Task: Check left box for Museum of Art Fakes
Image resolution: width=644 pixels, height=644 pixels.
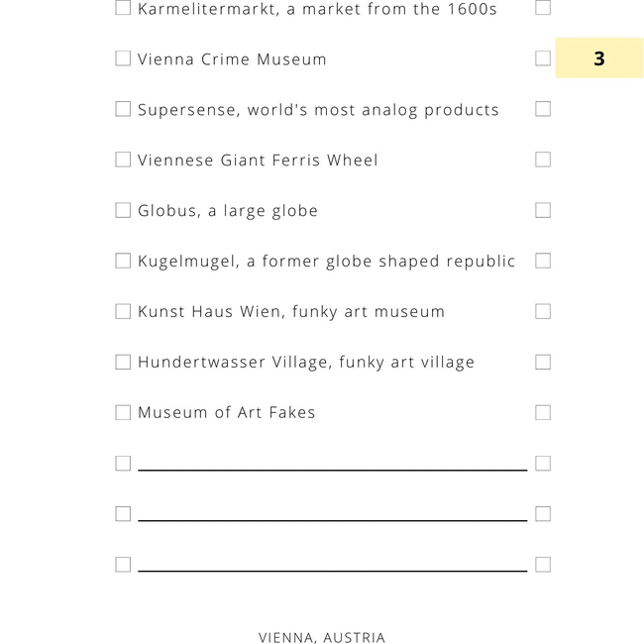Action: point(123,413)
